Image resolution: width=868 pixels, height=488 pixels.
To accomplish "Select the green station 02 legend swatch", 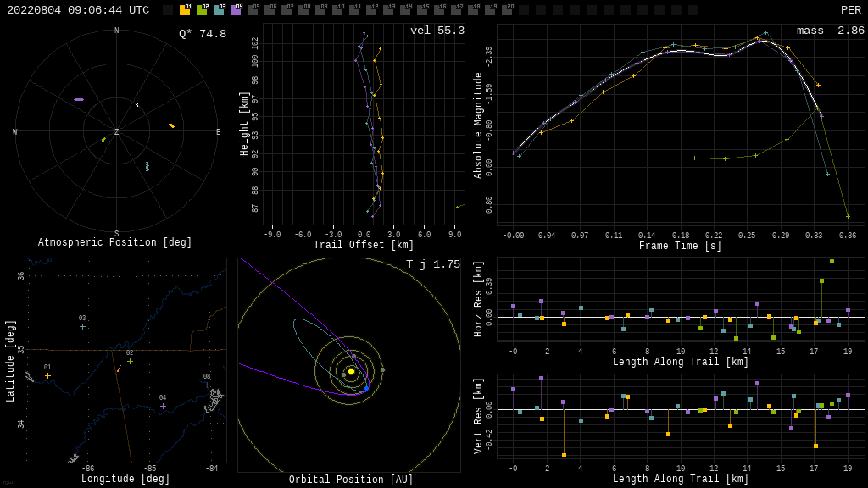I will [202, 10].
